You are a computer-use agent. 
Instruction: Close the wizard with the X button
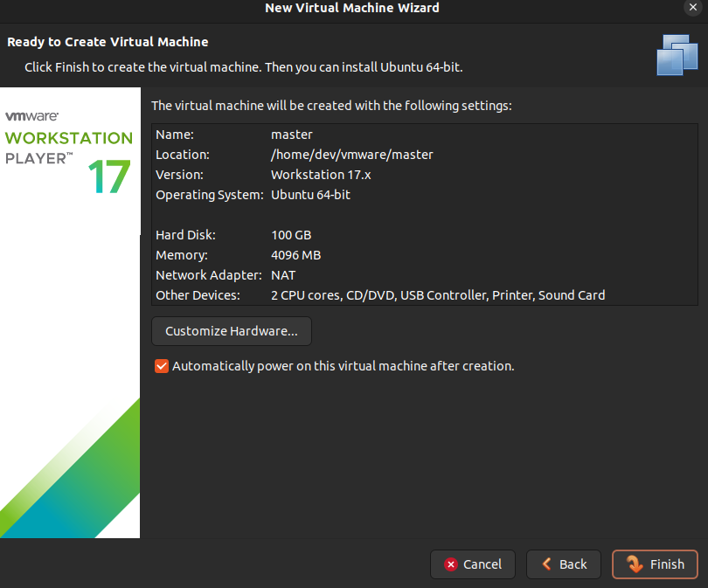point(693,7)
